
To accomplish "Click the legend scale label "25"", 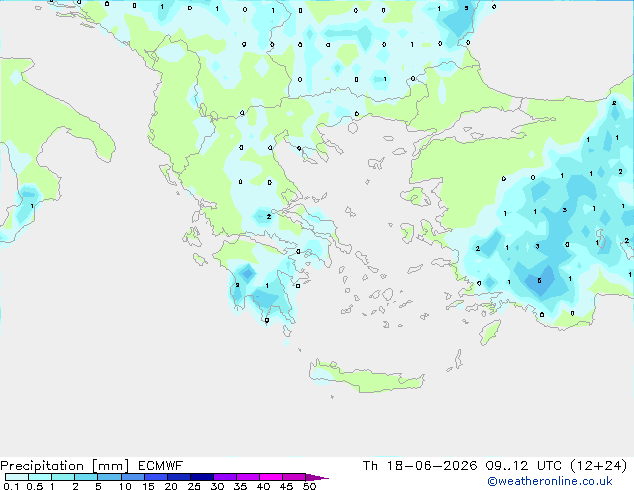I will (194, 486).
